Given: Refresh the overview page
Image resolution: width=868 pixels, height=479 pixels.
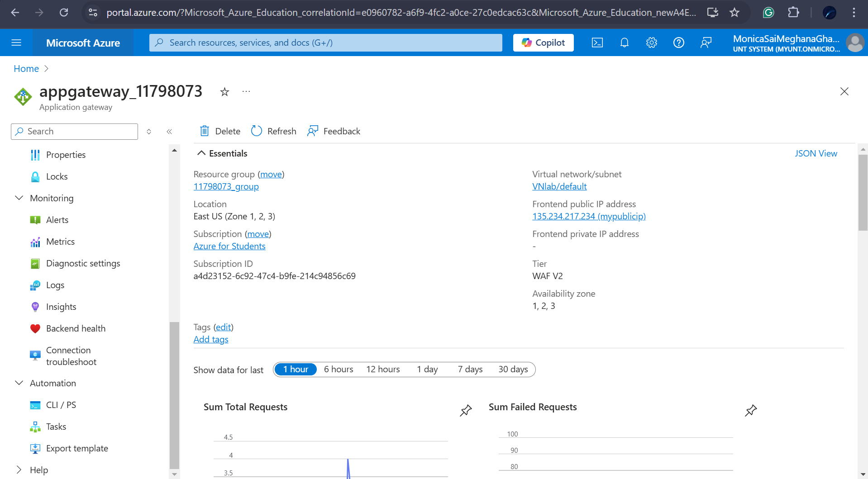Looking at the screenshot, I should click(x=273, y=131).
